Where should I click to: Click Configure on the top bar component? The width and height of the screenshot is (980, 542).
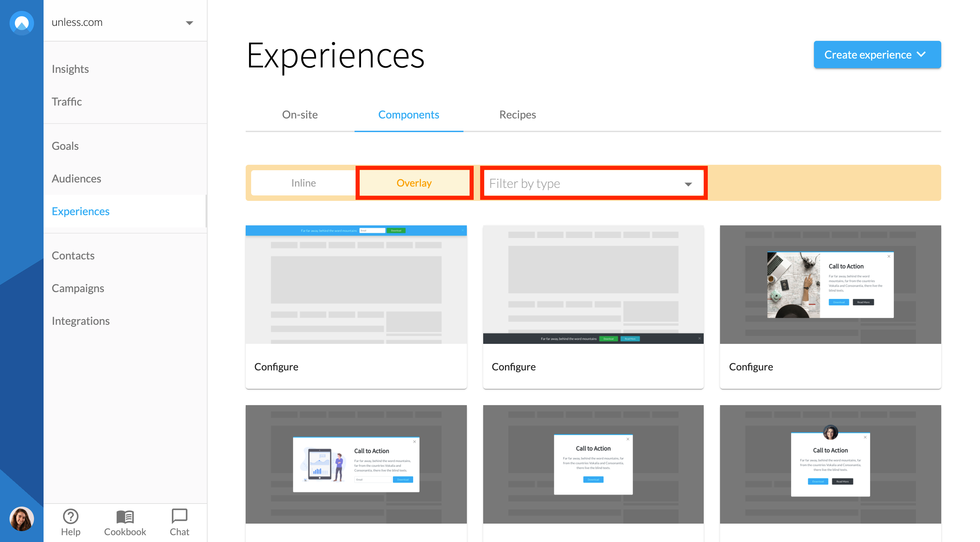276,367
